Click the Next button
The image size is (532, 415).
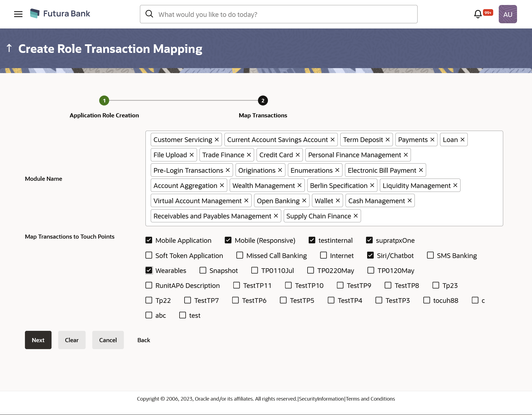coord(38,340)
